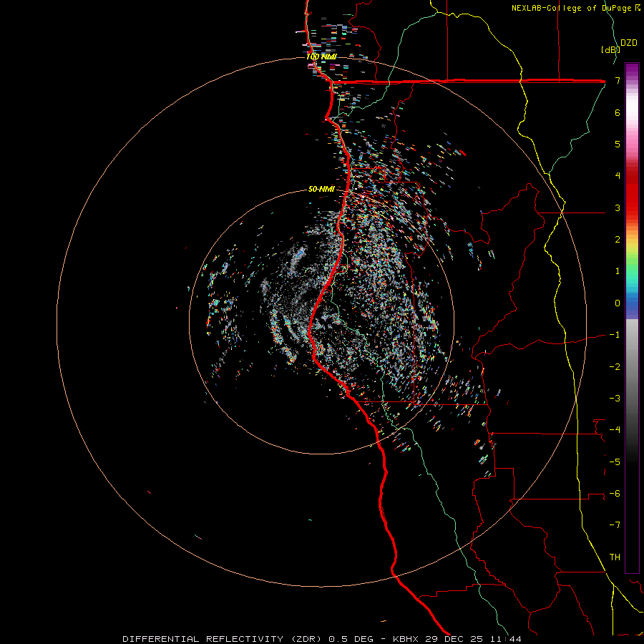Select the positive 4 dB scale label
This screenshot has height=644, width=644.
(618, 176)
